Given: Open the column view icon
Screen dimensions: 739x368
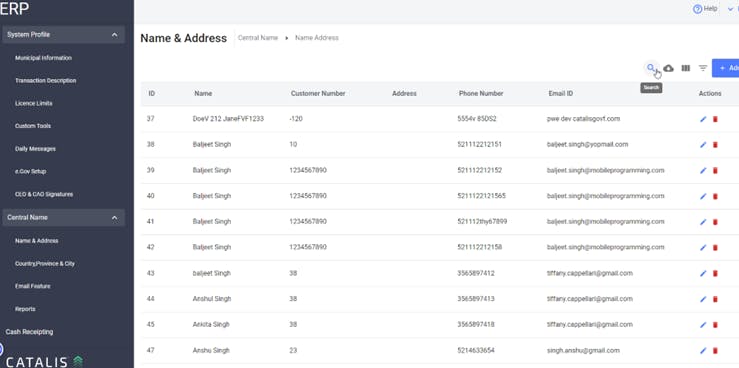Looking at the screenshot, I should pos(686,68).
